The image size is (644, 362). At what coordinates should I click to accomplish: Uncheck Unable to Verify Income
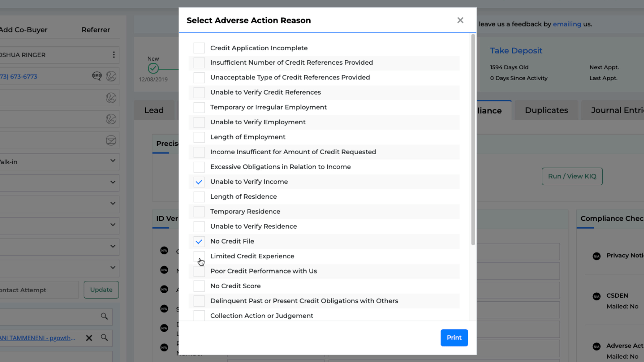point(199,182)
